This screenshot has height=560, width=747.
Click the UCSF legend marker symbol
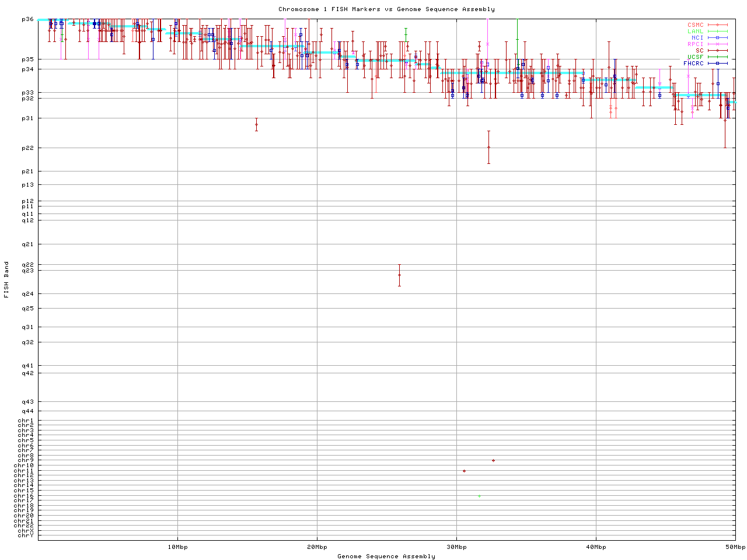coord(717,57)
